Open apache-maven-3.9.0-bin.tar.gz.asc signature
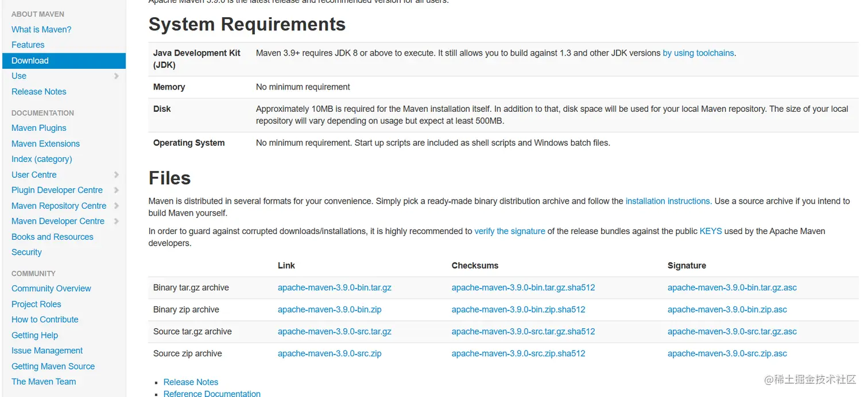 pyautogui.click(x=732, y=287)
